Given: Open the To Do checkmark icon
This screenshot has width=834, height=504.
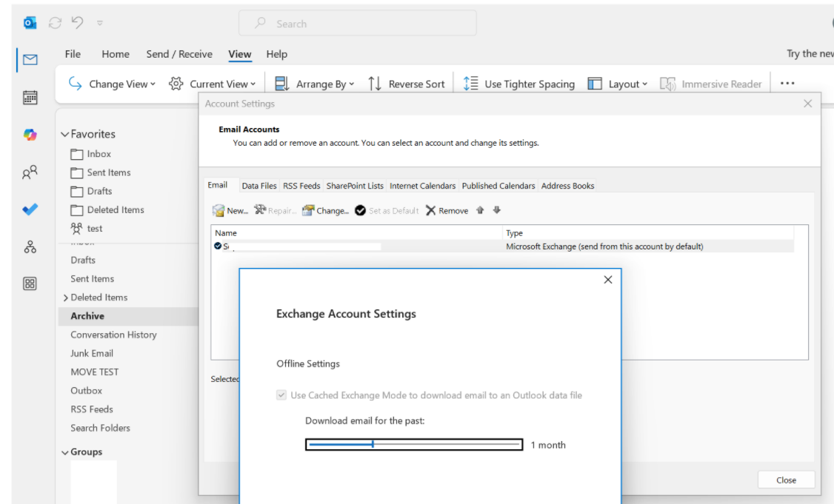Looking at the screenshot, I should click(30, 209).
